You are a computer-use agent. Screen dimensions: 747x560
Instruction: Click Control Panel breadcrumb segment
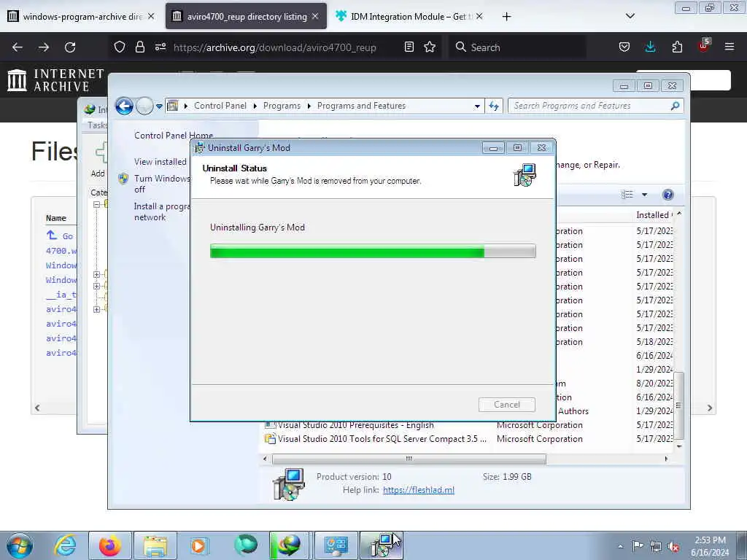(220, 106)
